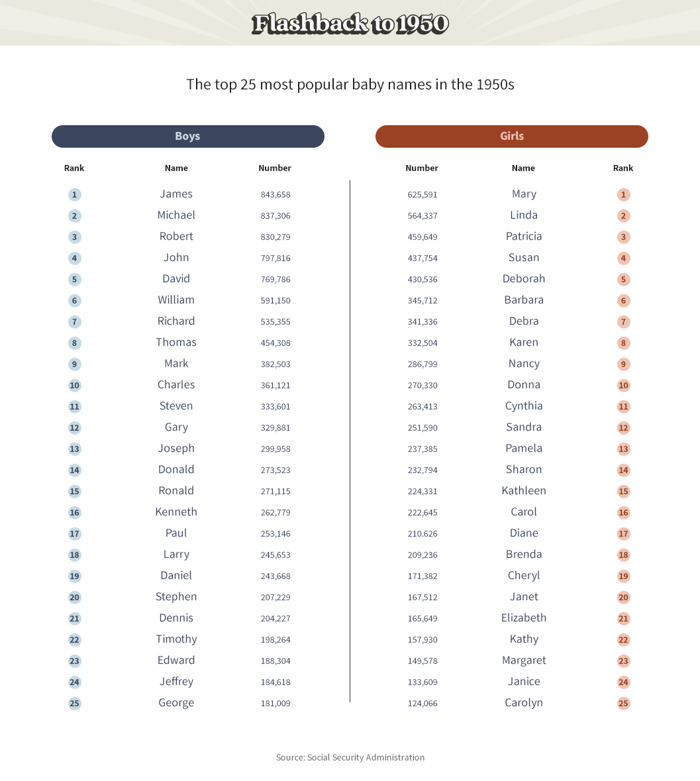Select the name Michael in boys list
Viewport: 700px width, 781px height.
(176, 215)
